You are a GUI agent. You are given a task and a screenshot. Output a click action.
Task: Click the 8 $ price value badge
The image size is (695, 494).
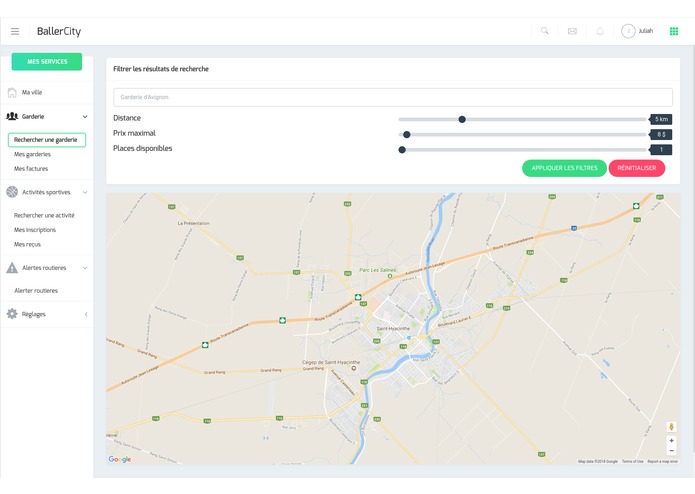point(661,134)
